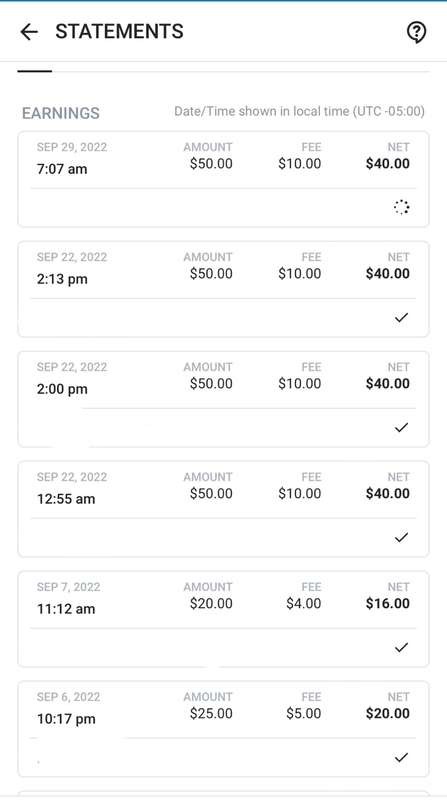
Task: Click the $4.00 fee value
Action: click(304, 604)
